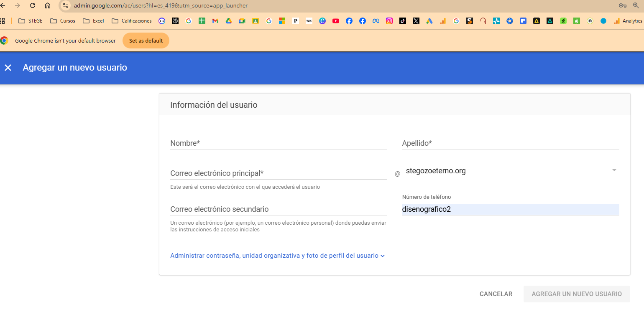Open the Calificaciones bookmarks folder

132,21
